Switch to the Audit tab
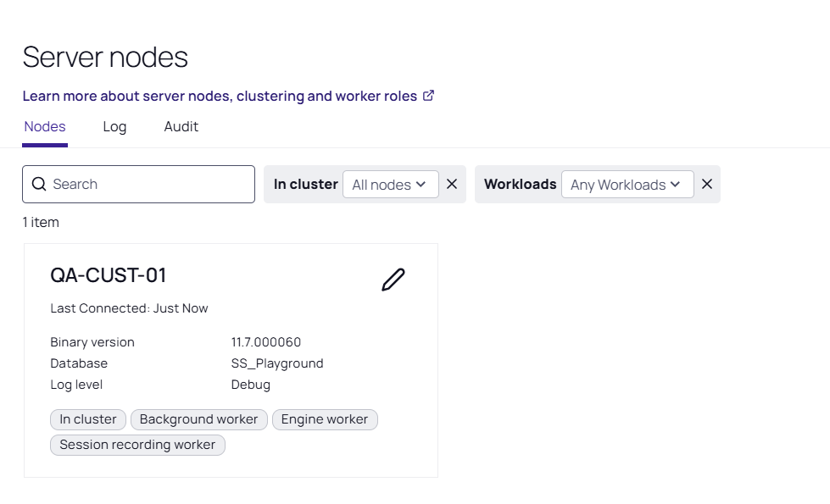 pyautogui.click(x=181, y=127)
